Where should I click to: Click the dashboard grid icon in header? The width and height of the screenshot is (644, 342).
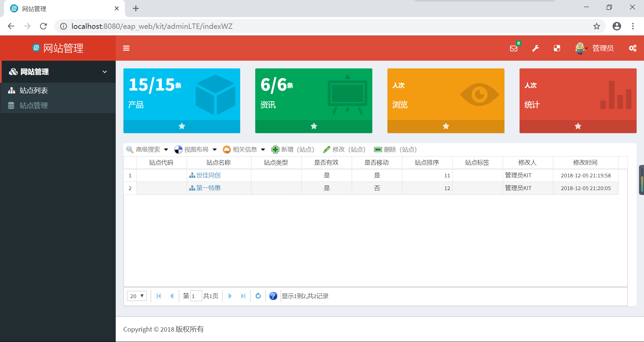(557, 48)
